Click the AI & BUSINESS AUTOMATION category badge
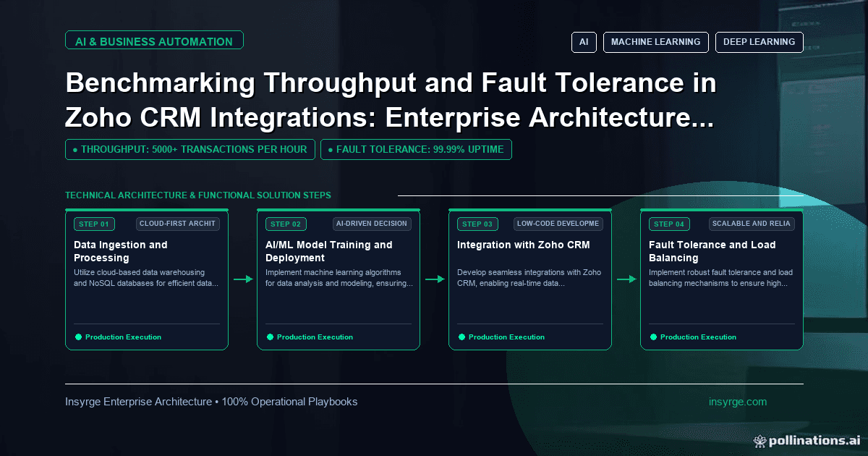This screenshot has height=456, width=868. (x=154, y=41)
